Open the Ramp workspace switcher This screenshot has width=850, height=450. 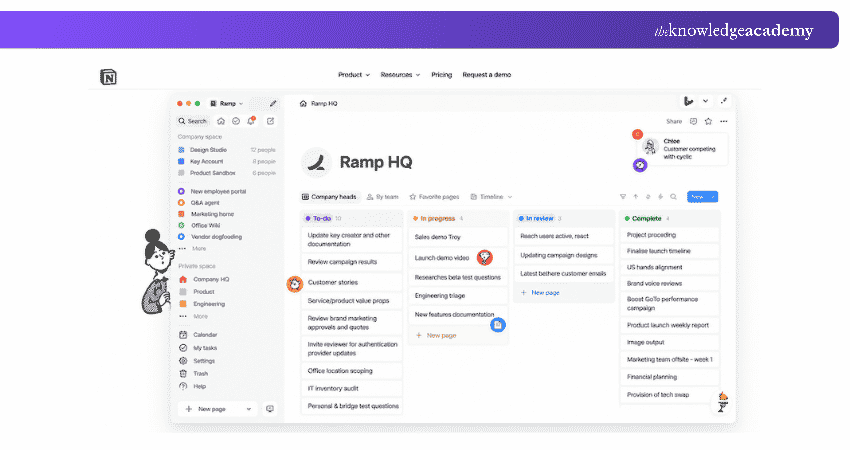point(227,104)
